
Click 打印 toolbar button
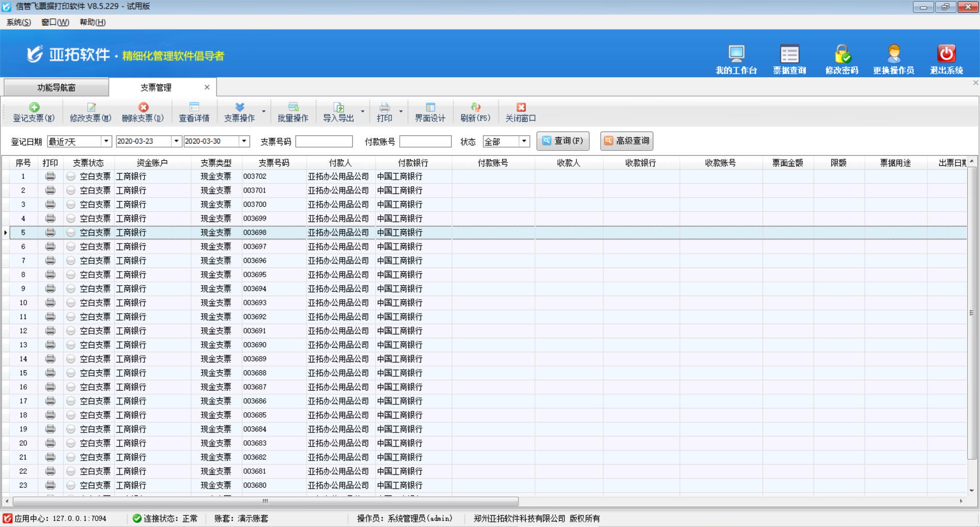(x=384, y=112)
